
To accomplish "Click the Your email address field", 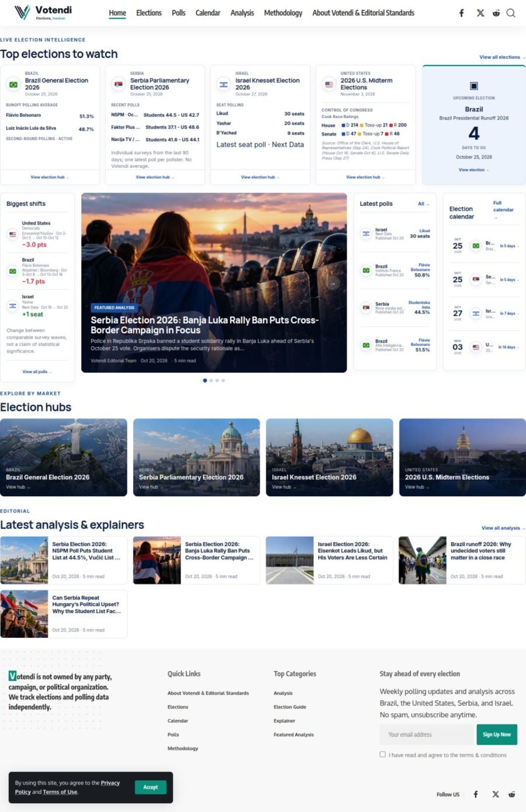I will click(427, 734).
